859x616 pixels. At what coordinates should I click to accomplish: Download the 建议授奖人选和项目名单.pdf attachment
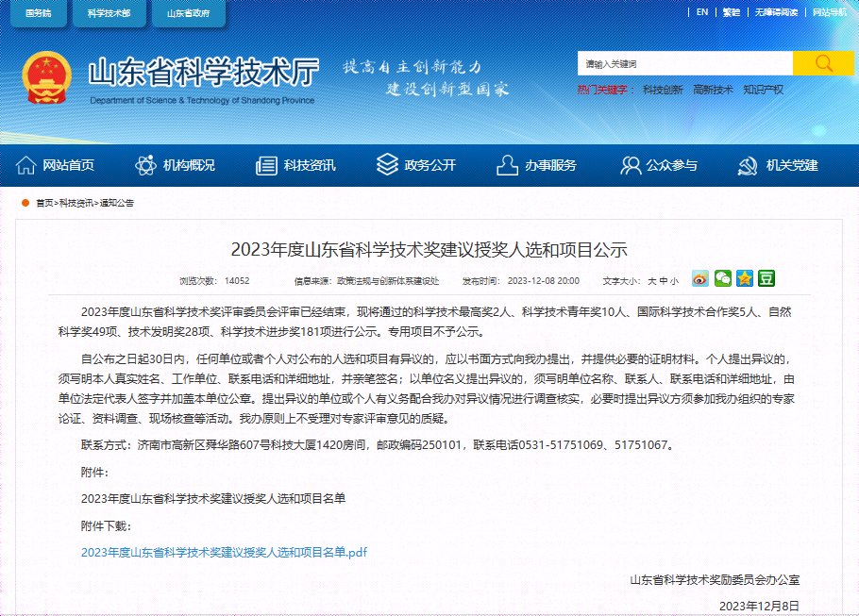(224, 552)
